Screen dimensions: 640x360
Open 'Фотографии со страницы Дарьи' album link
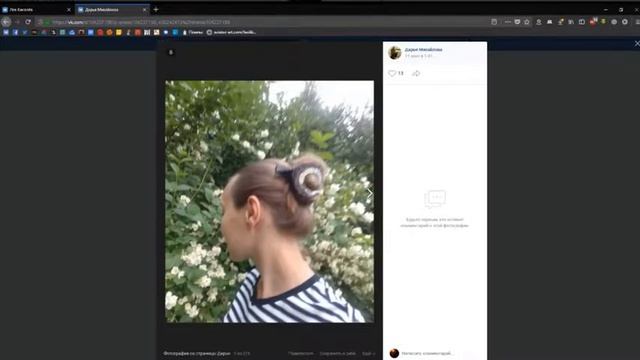tap(197, 353)
